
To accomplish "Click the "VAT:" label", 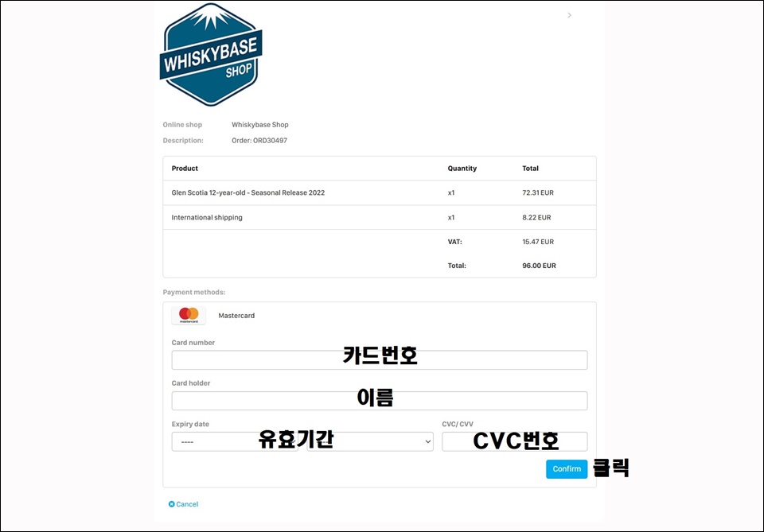I will pos(454,242).
